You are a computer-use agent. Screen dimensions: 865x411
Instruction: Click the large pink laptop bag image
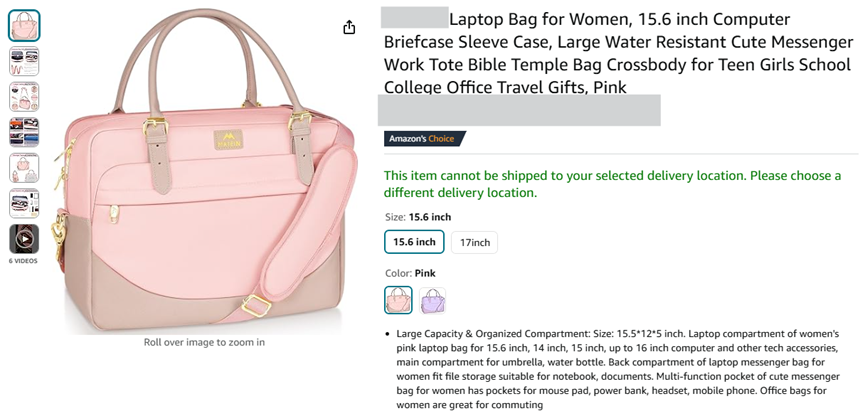click(205, 180)
